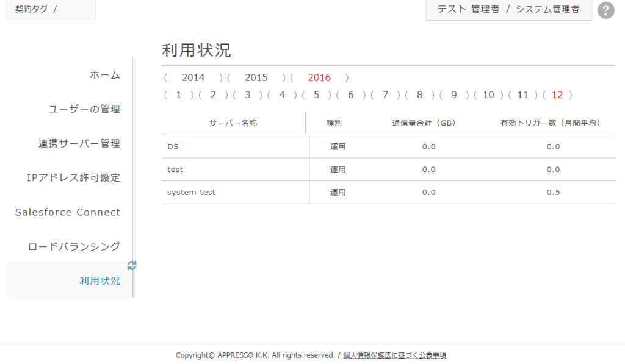Image resolution: width=625 pixels, height=364 pixels.
Task: Click the 契約タグ header button
Action: [51, 9]
